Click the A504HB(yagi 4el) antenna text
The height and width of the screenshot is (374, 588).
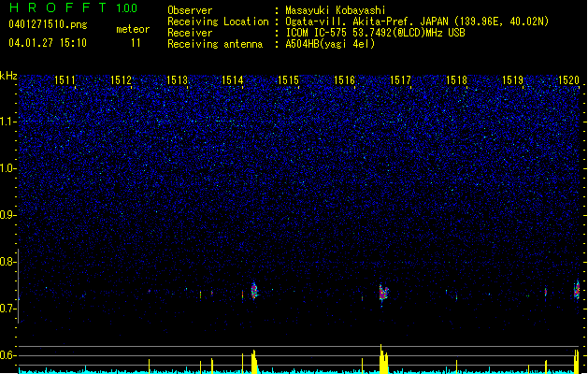(330, 44)
